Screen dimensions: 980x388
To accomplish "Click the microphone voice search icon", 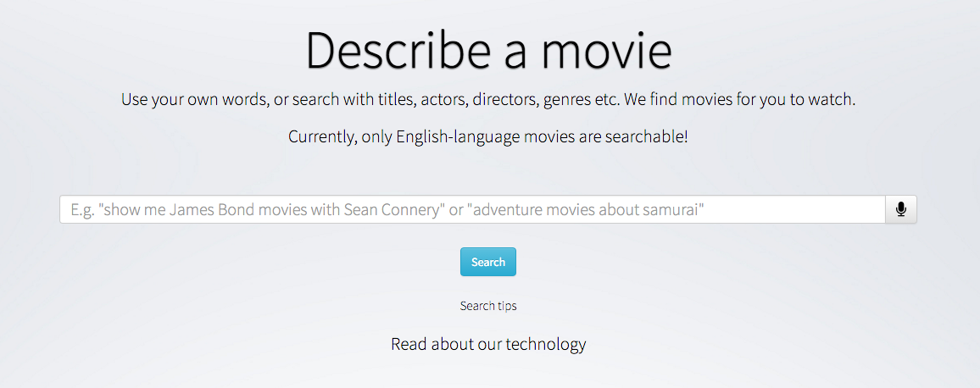I will coord(900,209).
